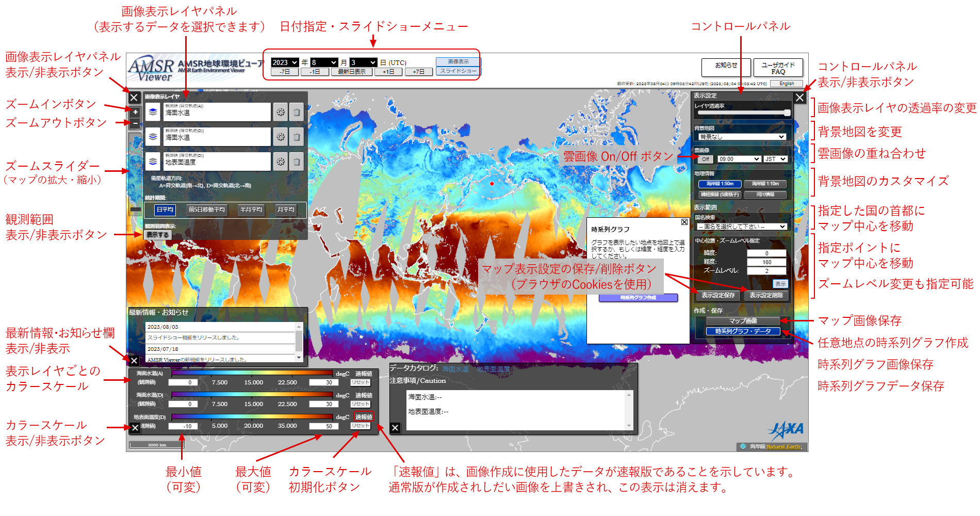
Task: Select the 月平均 statistics period
Action: pos(286,210)
